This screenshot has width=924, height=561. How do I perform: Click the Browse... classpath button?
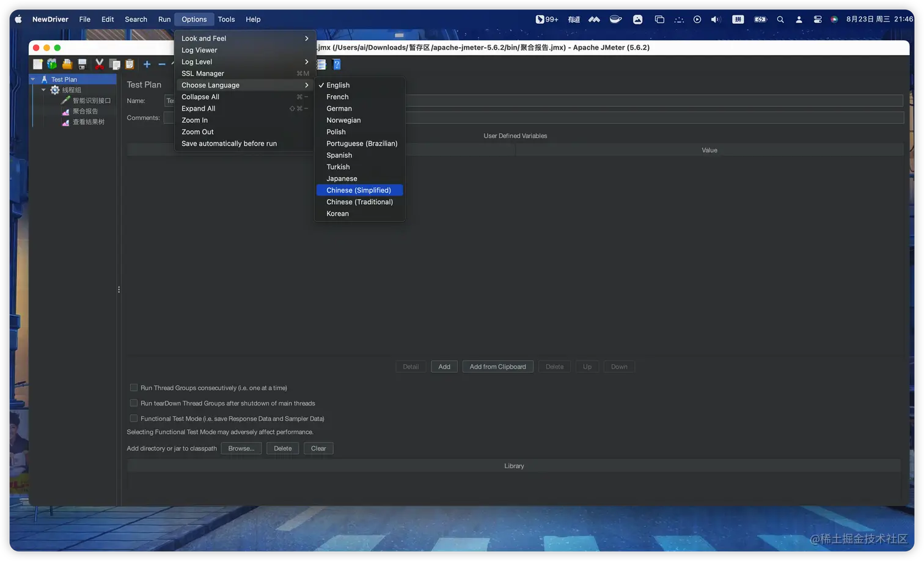[241, 449]
